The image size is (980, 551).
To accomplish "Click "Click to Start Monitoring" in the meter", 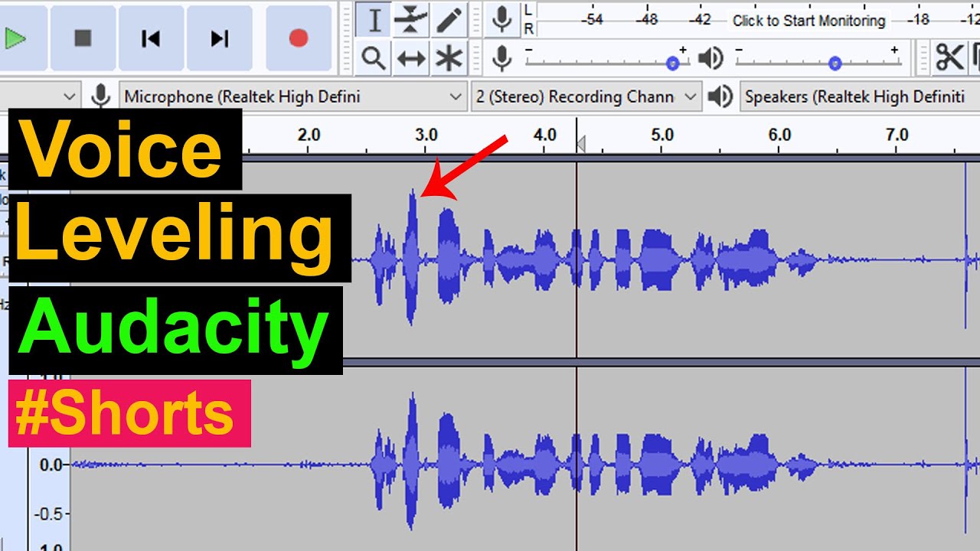I will pyautogui.click(x=808, y=21).
